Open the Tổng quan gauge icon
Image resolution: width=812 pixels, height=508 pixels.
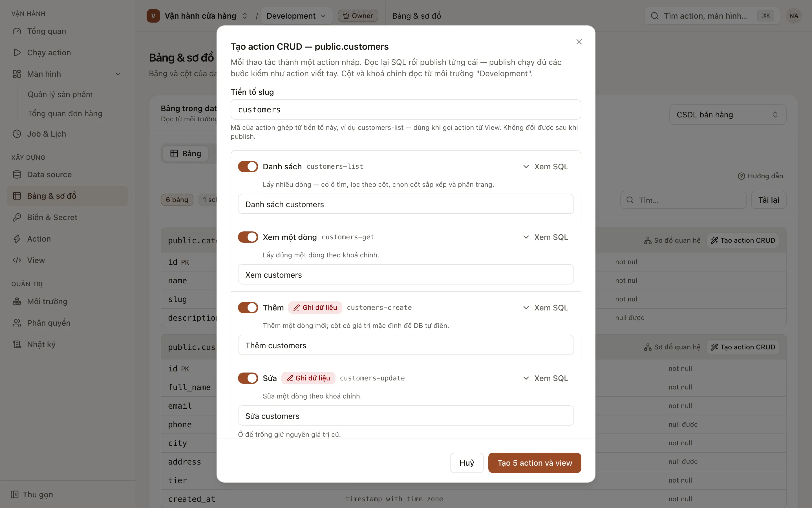(x=17, y=31)
